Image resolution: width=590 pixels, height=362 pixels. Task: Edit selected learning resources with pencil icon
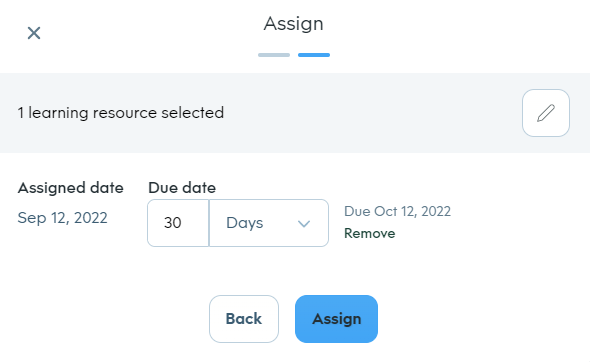[546, 113]
